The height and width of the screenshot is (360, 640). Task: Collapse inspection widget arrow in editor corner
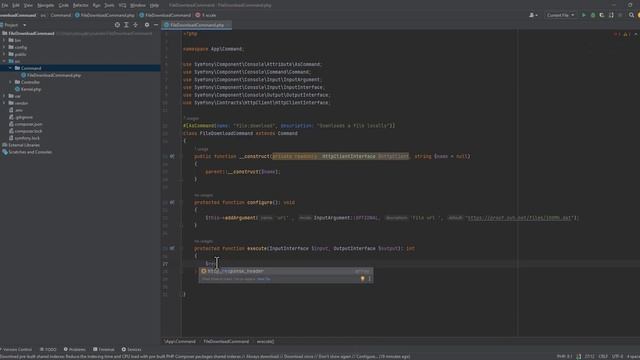coord(636,35)
